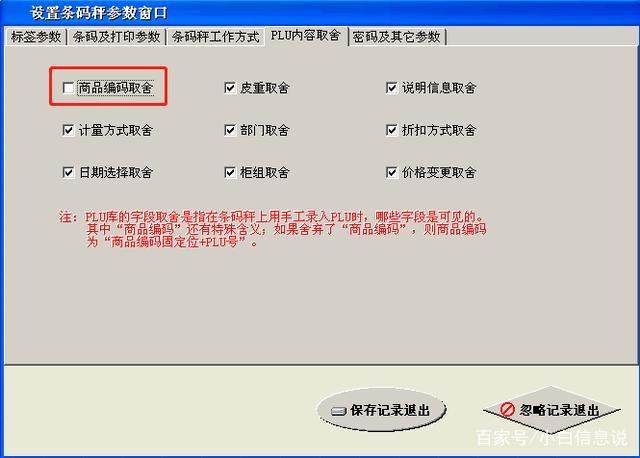
Task: Click the 忽略记录退出 button
Action: [551, 409]
